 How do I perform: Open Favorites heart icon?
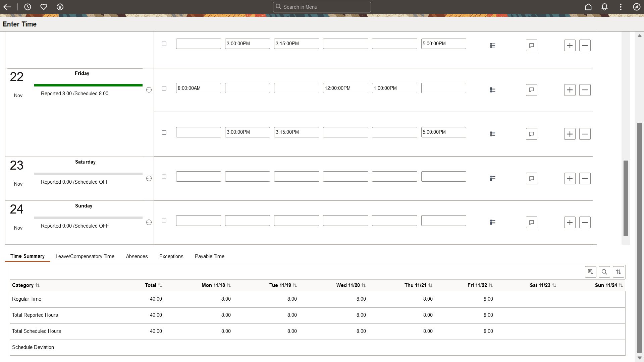(44, 7)
